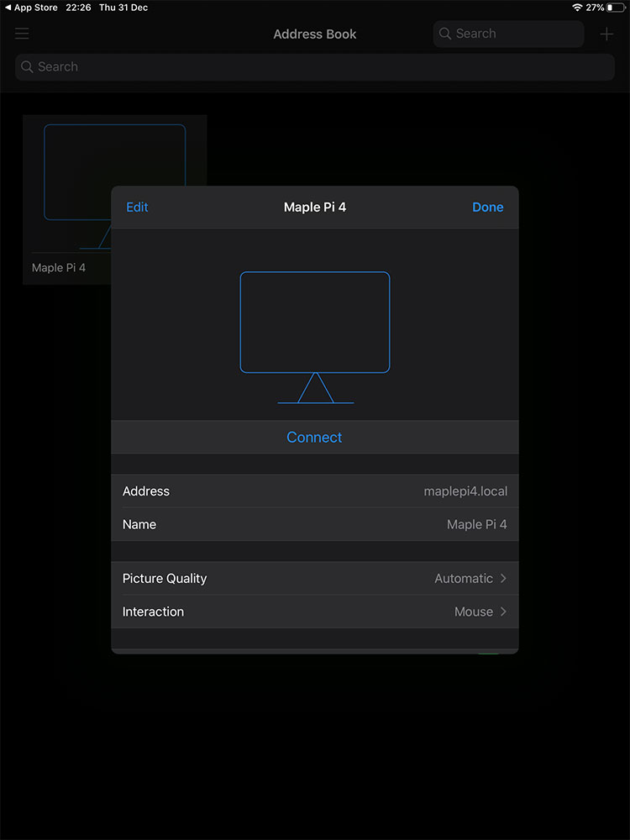630x840 pixels.
Task: Open the Mouse interaction option
Action: pos(473,612)
